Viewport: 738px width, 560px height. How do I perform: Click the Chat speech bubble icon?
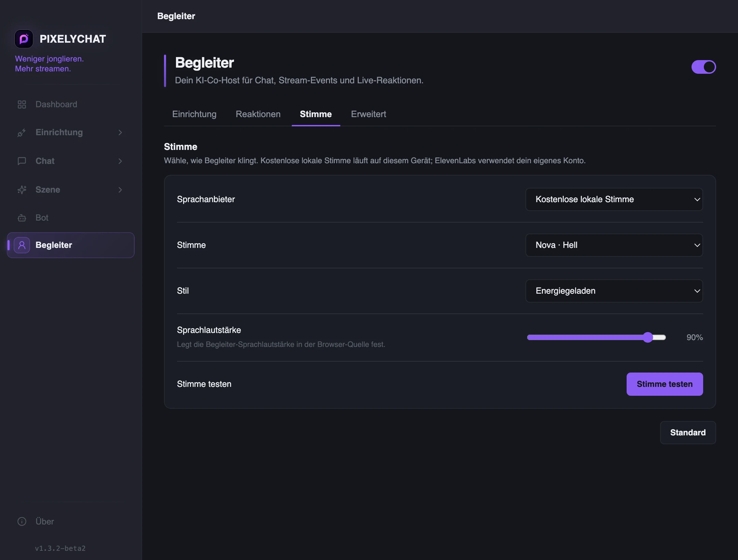point(22,161)
